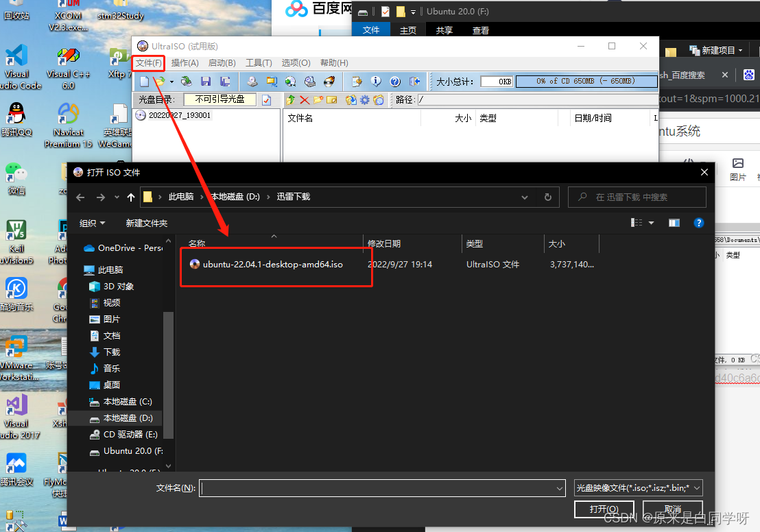Open the 启动(B) menu in UltraISO

(x=222, y=63)
